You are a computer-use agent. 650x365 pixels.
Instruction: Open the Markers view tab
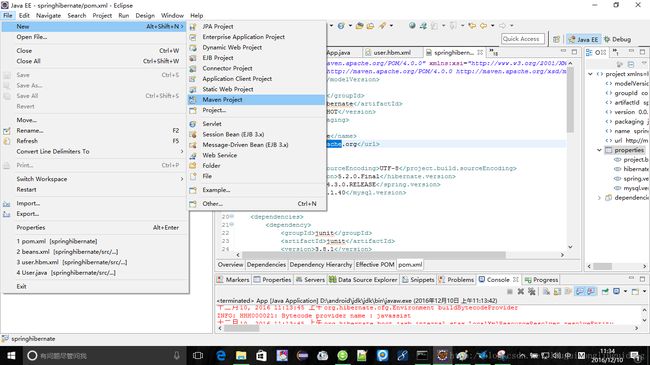(233, 280)
